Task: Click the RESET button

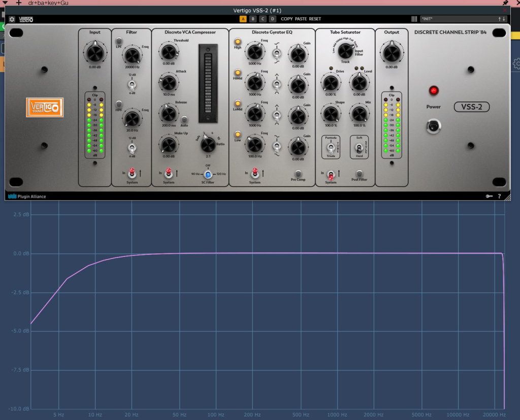Action: click(x=315, y=19)
